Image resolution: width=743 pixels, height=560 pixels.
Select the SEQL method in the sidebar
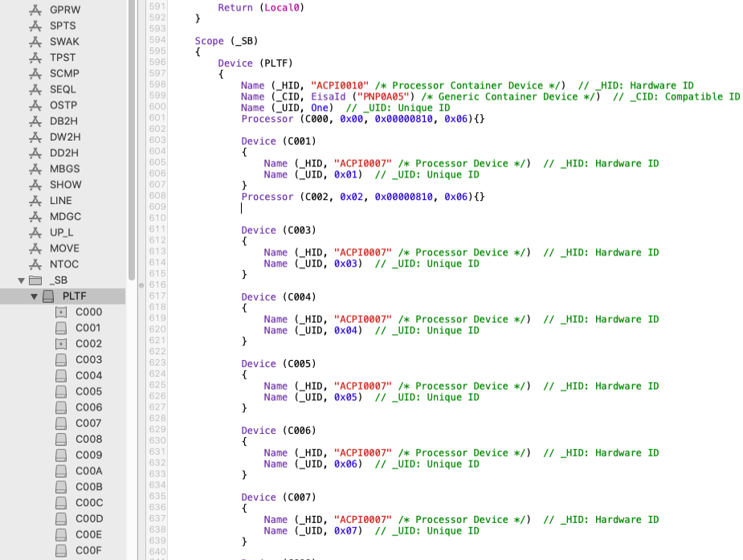(63, 90)
